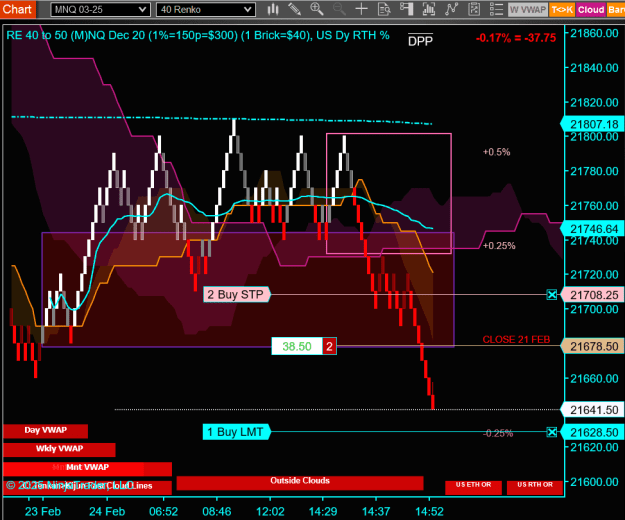Click the 38.50 position PnL marker
Screen dimensions: 625x520
[x=297, y=346]
